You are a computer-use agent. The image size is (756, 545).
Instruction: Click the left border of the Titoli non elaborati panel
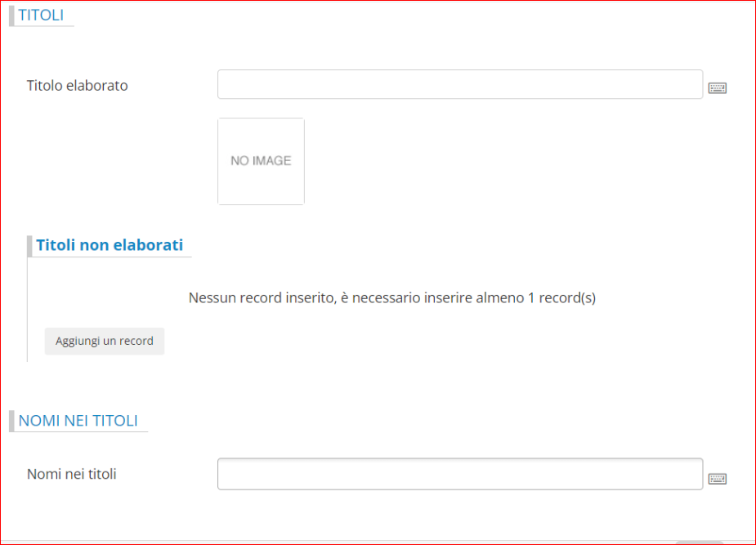pyautogui.click(x=27, y=310)
